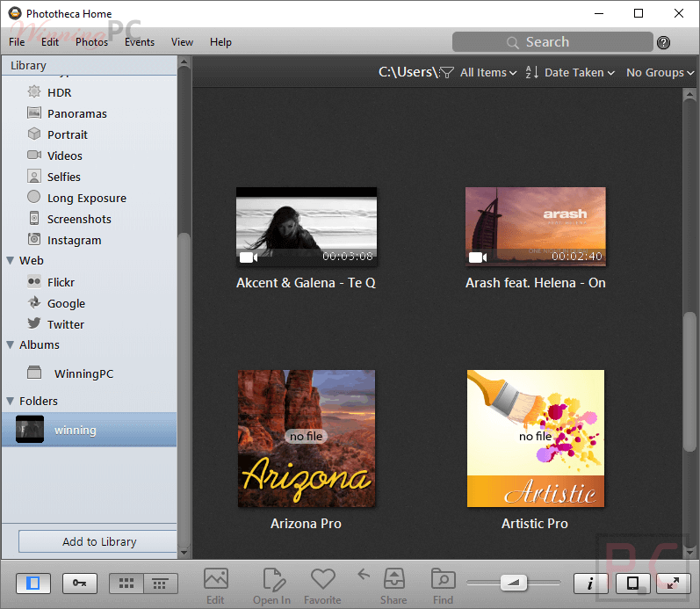The height and width of the screenshot is (609, 700).
Task: Open the Help menu
Action: pyautogui.click(x=220, y=42)
